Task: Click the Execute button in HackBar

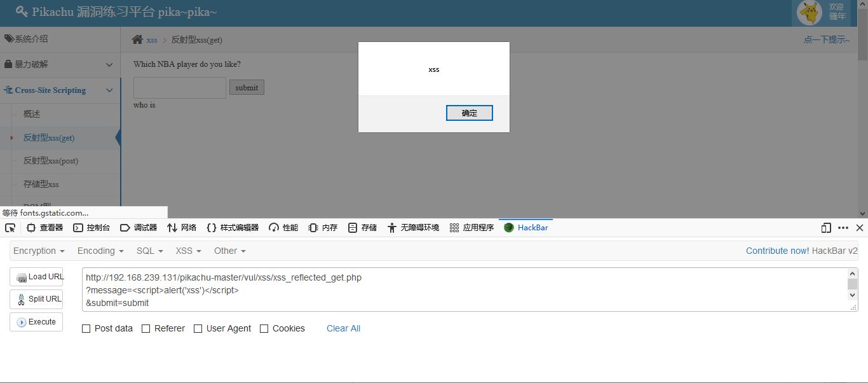Action: coord(36,322)
